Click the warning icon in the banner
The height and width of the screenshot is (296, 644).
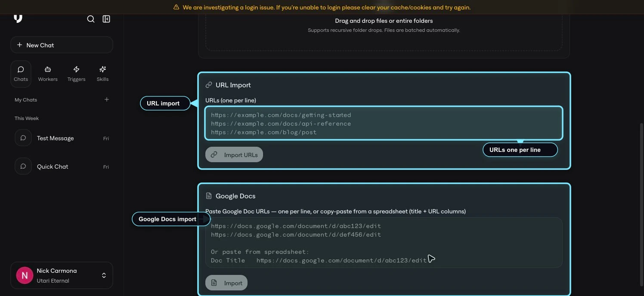click(176, 7)
